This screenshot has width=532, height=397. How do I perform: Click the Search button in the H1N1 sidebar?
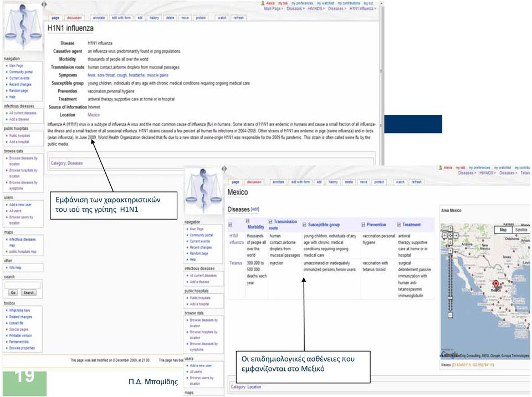tap(28, 293)
